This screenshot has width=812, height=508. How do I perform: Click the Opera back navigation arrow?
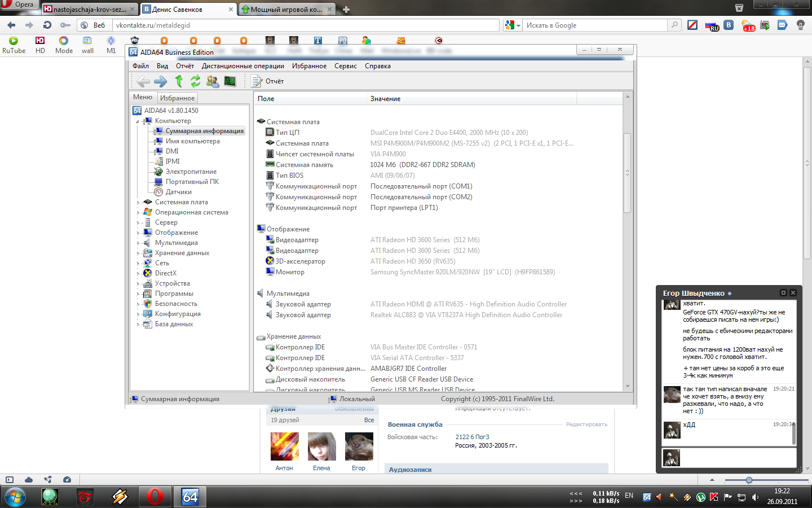point(11,25)
